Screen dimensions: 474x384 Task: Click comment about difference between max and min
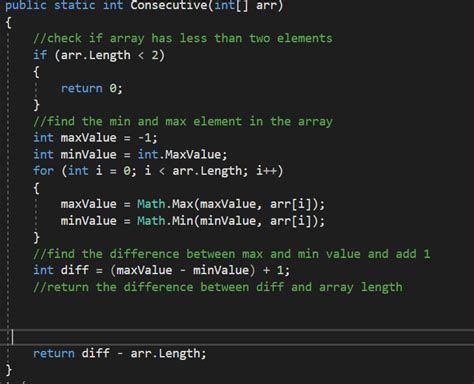click(232, 254)
